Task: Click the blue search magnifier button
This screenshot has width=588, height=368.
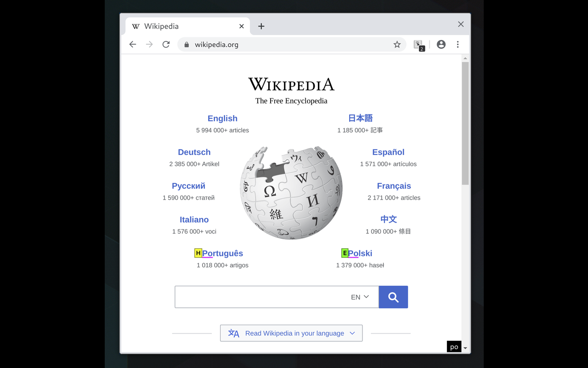Action: (x=393, y=297)
